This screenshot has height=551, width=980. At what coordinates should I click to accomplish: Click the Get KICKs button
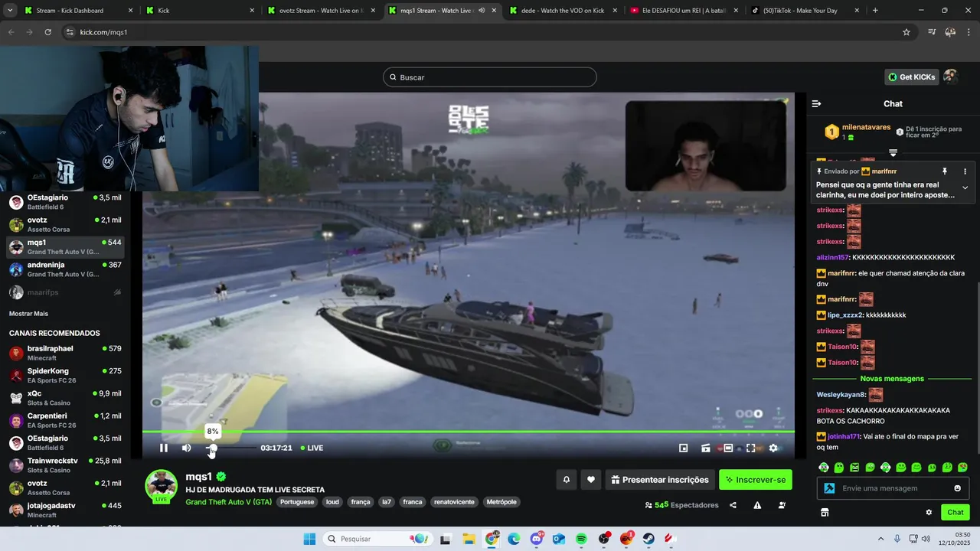[x=911, y=77]
